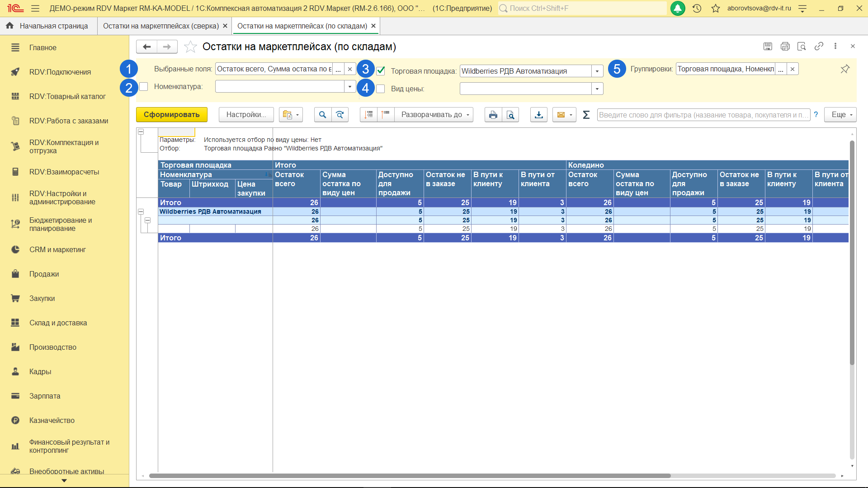Click the save report to file icon
The width and height of the screenshot is (868, 488).
click(x=538, y=115)
